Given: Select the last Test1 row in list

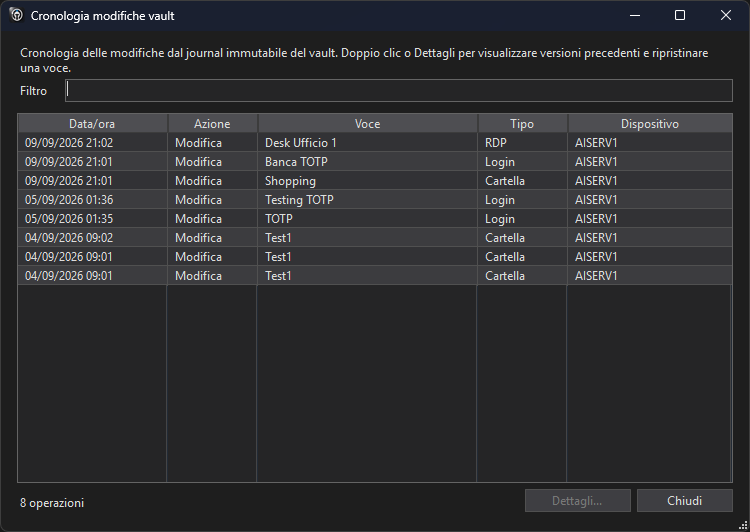Looking at the screenshot, I should pyautogui.click(x=375, y=276).
